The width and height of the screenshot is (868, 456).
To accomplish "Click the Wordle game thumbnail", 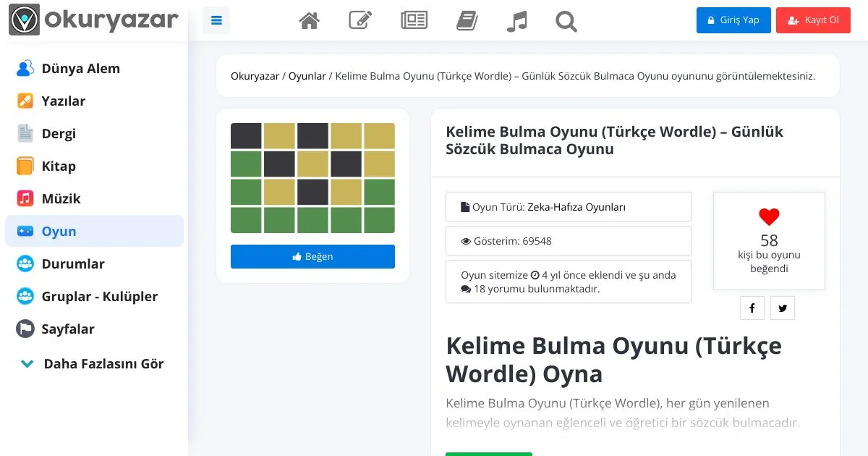I will (312, 178).
